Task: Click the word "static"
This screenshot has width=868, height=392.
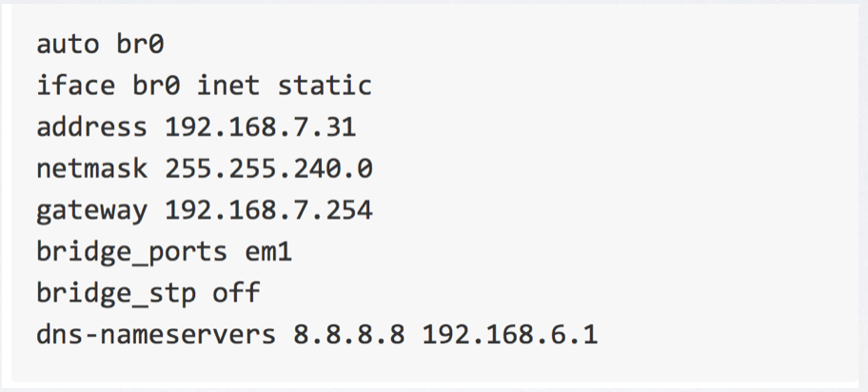Action: [x=324, y=86]
